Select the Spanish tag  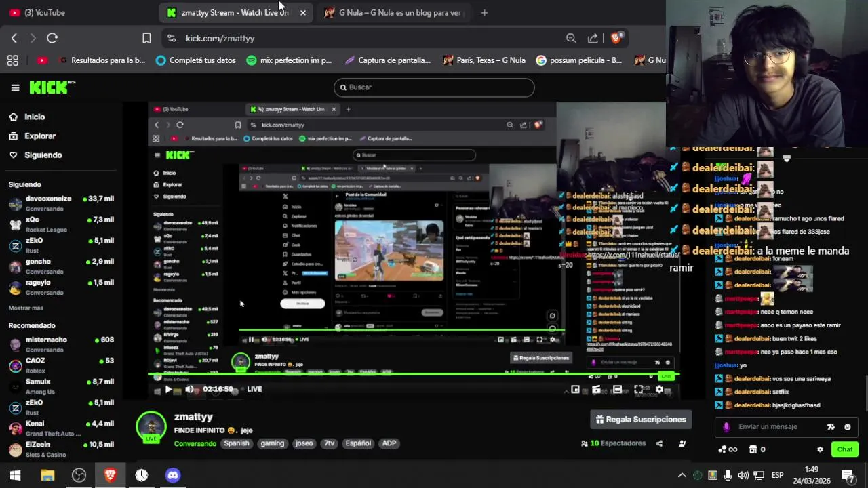[237, 443]
